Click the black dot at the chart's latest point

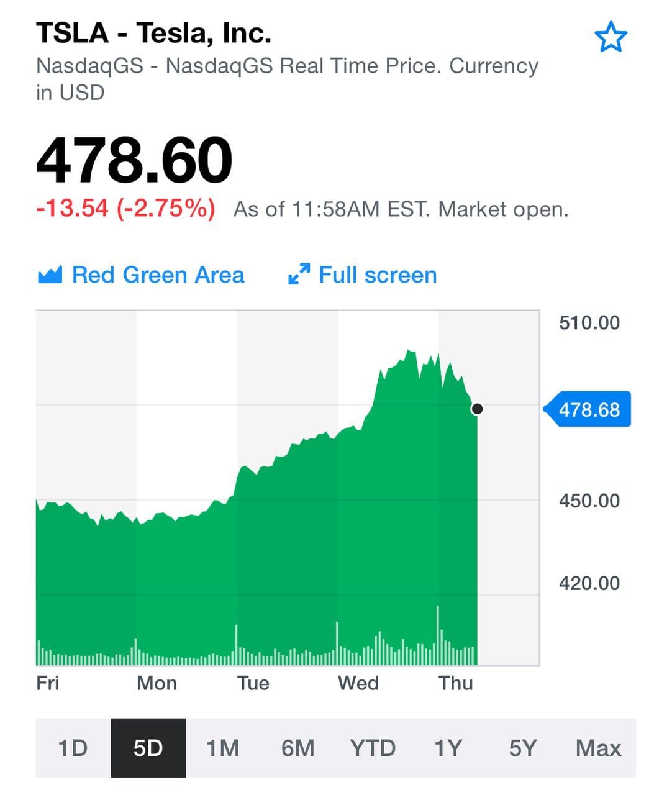[477, 409]
